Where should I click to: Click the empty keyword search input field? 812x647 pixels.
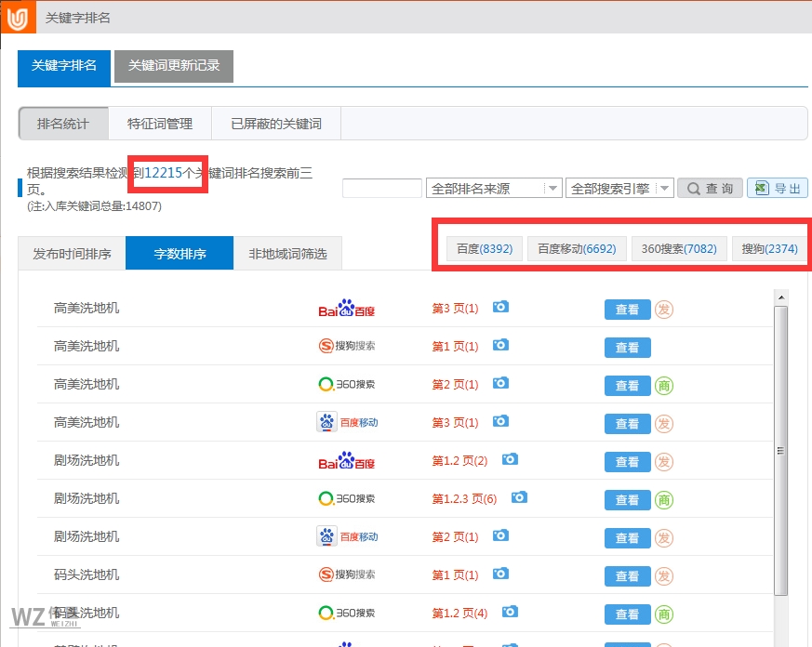tap(381, 187)
